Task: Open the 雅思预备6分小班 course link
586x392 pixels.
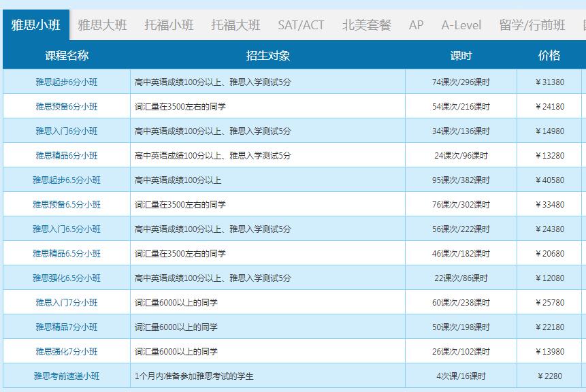Action: tap(67, 106)
